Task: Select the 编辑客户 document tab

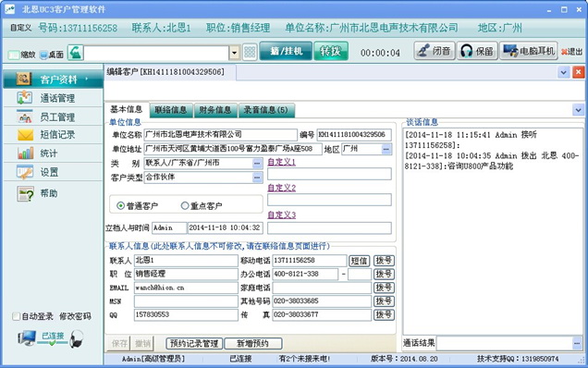Action: [170, 72]
